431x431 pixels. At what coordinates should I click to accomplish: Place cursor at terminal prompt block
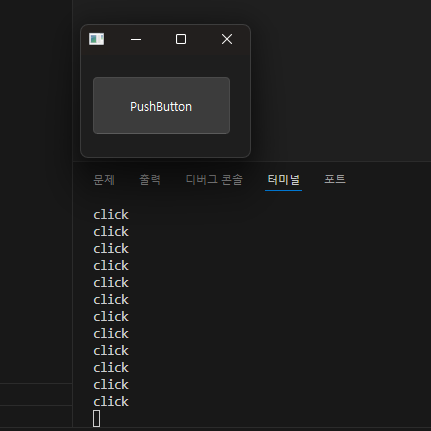click(x=97, y=419)
